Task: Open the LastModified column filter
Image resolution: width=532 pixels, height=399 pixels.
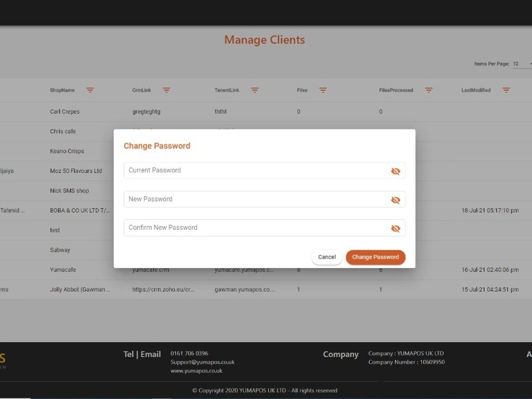Action: click(x=506, y=90)
